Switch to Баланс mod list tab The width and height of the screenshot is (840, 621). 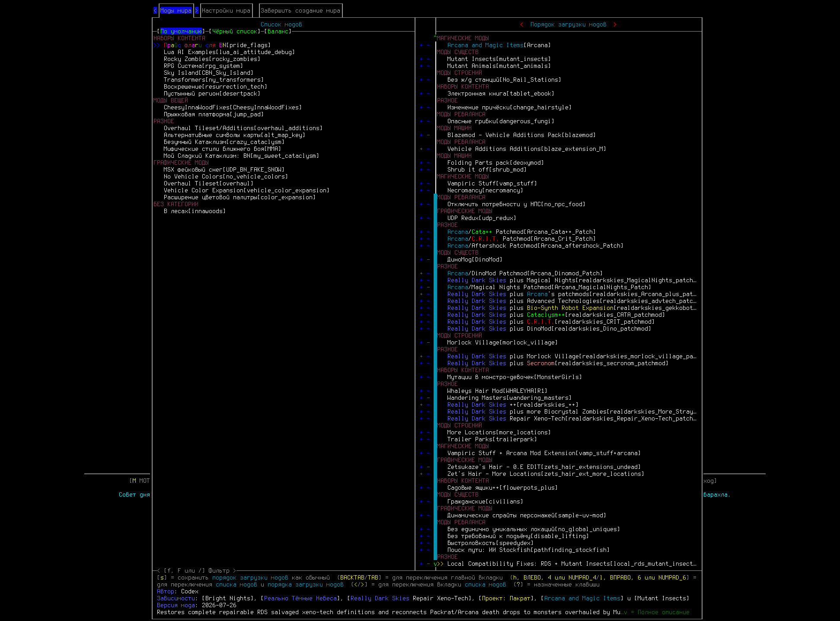click(278, 32)
